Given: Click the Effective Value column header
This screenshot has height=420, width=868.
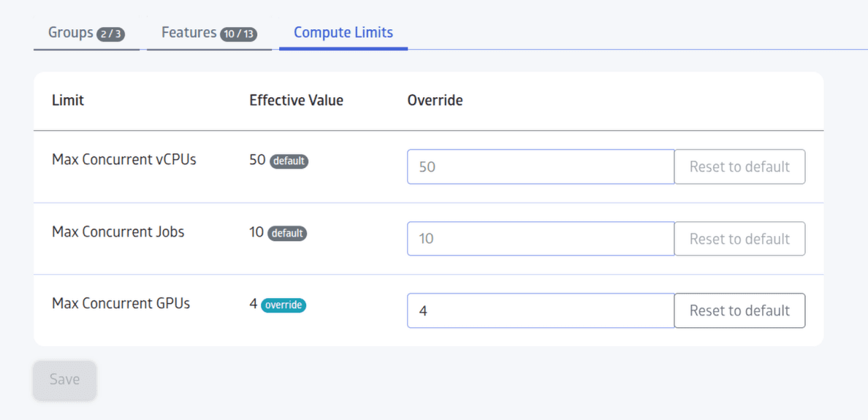Looking at the screenshot, I should click(x=296, y=101).
